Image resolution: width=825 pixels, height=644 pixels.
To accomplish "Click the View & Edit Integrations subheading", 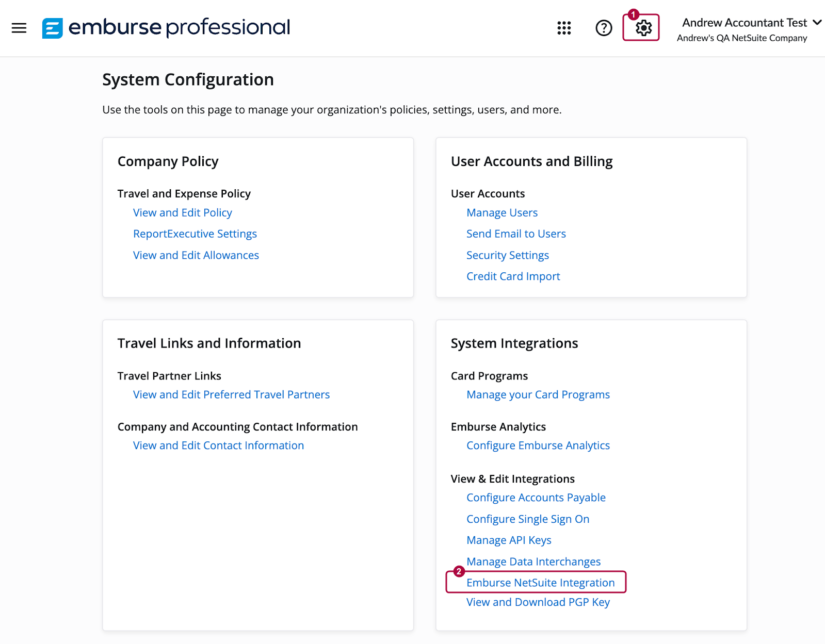I will (x=512, y=479).
